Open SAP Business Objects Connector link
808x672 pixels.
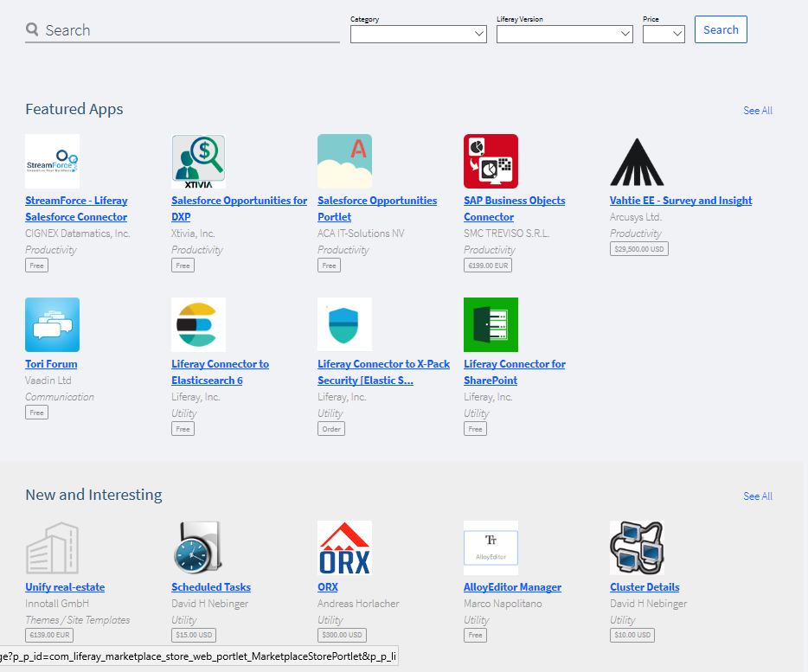(514, 208)
